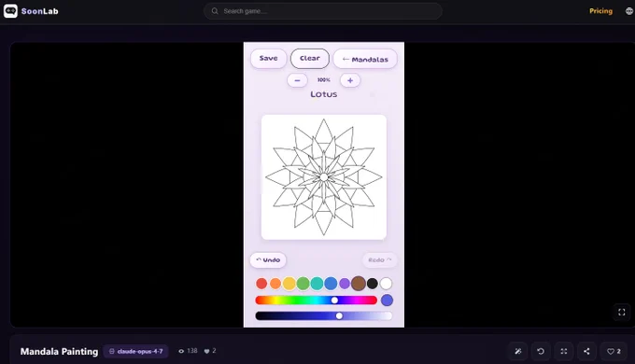Click the SoonLab logo icon
The width and height of the screenshot is (635, 364).
pos(10,11)
